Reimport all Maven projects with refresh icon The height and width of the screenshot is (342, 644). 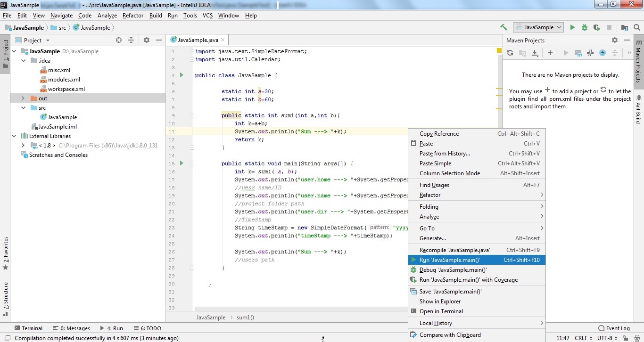pos(510,53)
